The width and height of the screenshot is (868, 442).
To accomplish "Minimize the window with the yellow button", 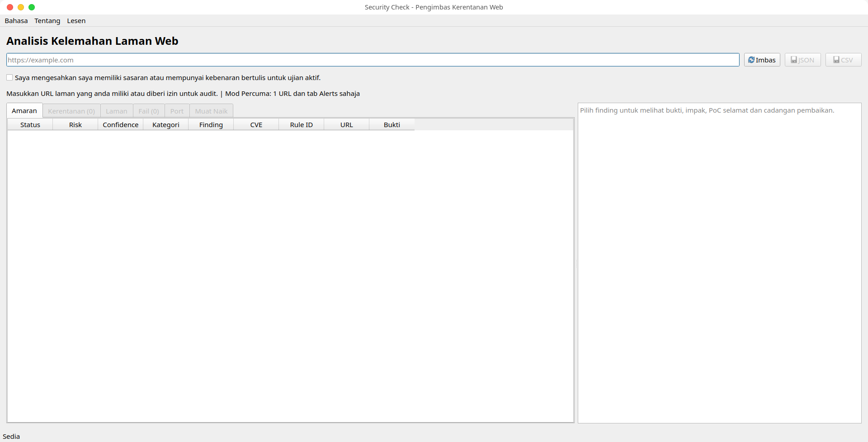I will 21,7.
